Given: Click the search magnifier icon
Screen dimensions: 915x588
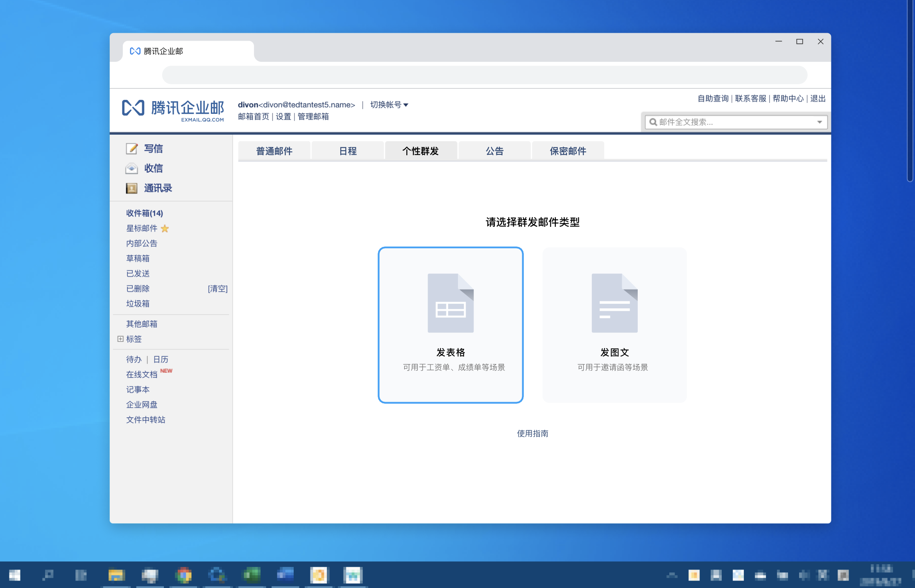Looking at the screenshot, I should pyautogui.click(x=653, y=122).
